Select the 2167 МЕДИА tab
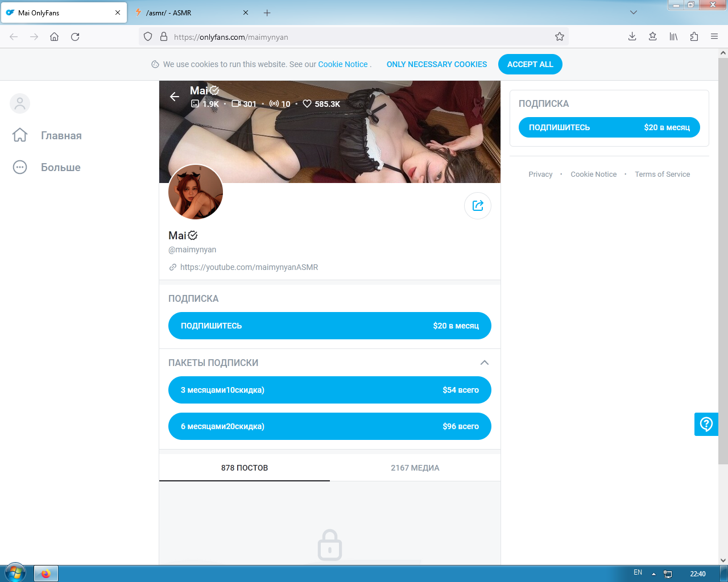 415,468
